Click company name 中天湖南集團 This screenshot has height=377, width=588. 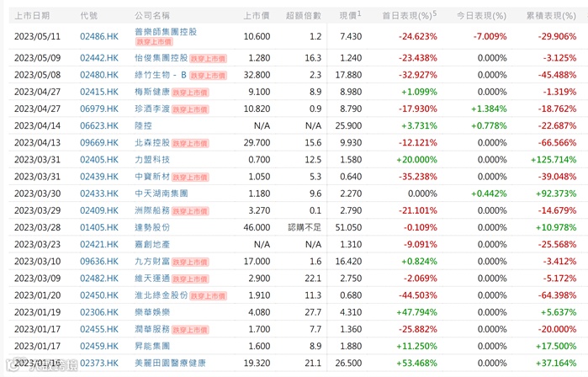click(x=162, y=194)
